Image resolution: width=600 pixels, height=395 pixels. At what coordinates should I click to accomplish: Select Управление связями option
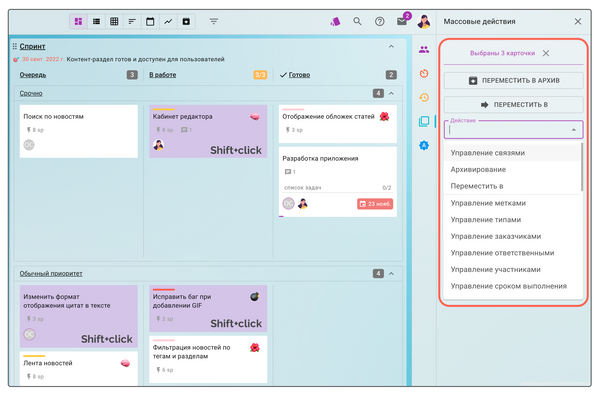pos(512,153)
